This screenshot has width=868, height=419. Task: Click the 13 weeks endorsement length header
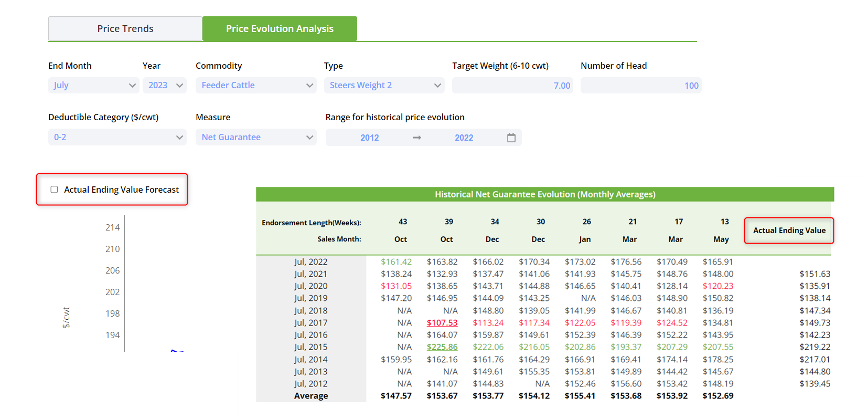click(x=725, y=222)
